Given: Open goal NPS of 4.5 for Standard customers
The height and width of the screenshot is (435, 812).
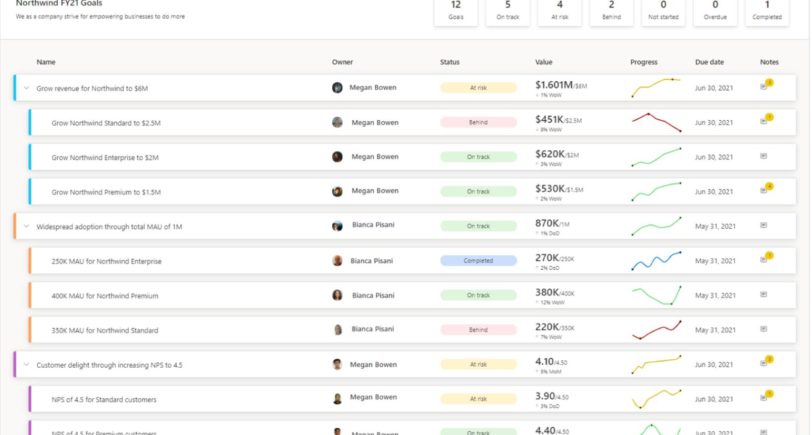Looking at the screenshot, I should [104, 399].
